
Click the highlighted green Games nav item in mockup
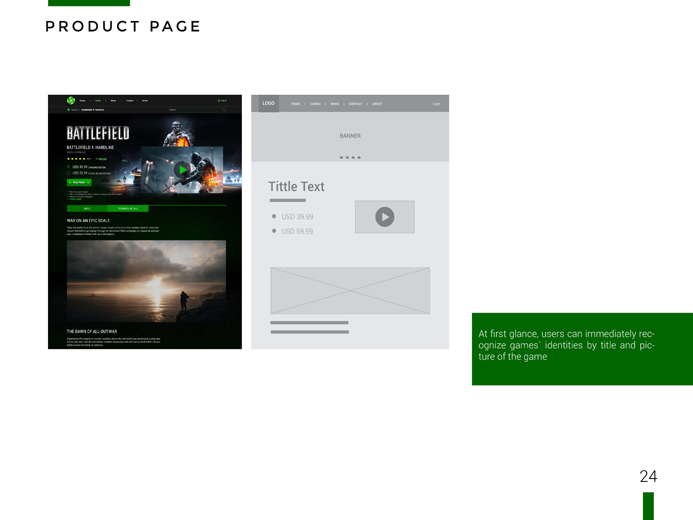pos(98,101)
